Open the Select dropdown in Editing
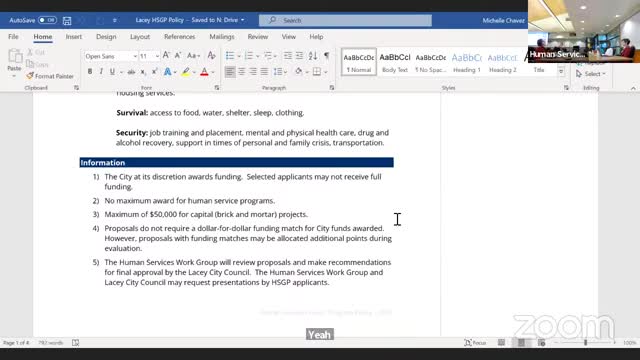Viewport: 640px width, 360px height. pyautogui.click(x=591, y=74)
